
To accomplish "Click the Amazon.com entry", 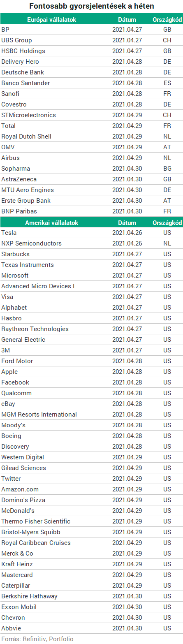I will click(x=20, y=489).
